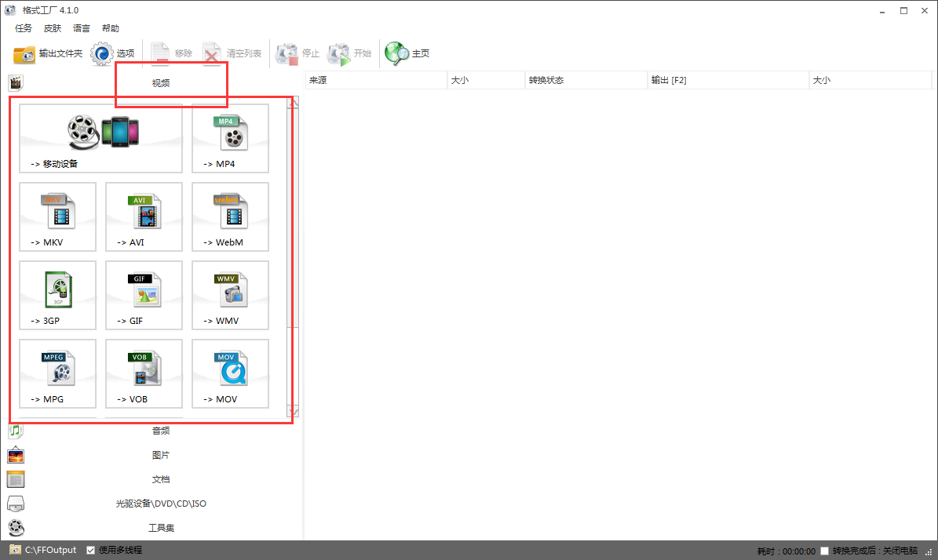Expand the 光驱设备\DVD\CD\ISO category
Image resolution: width=938 pixels, height=560 pixels.
[161, 504]
